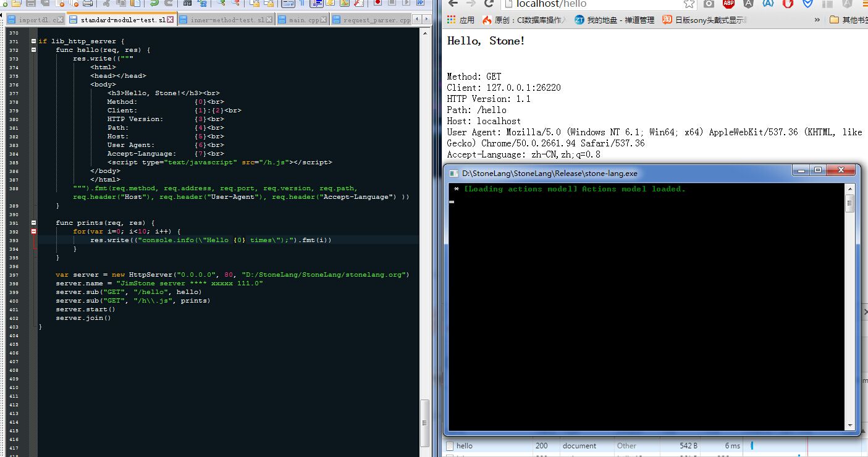Click line number 393 in the gutter

pyautogui.click(x=14, y=240)
